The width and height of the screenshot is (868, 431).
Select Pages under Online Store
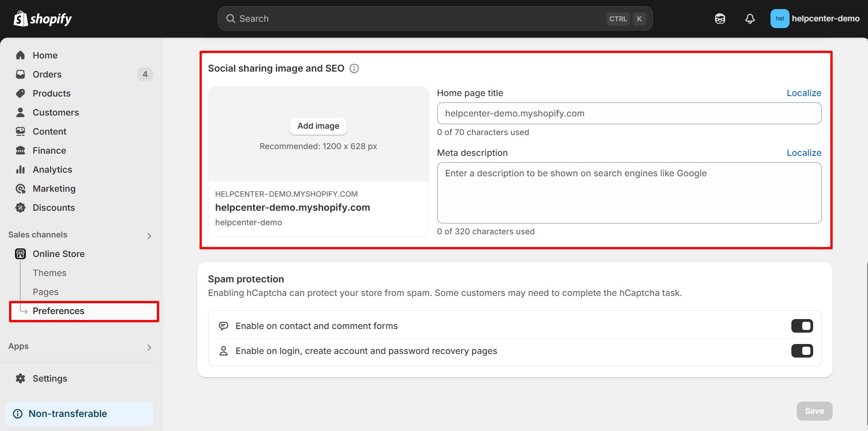point(45,292)
